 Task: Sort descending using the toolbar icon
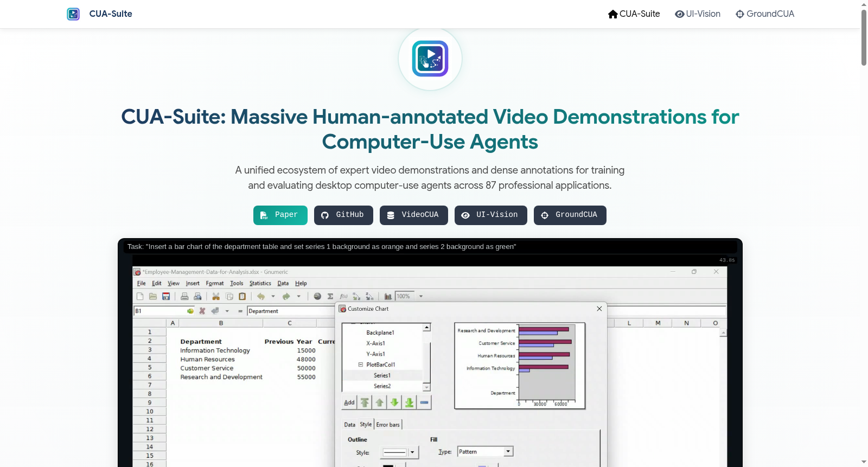coord(369,296)
